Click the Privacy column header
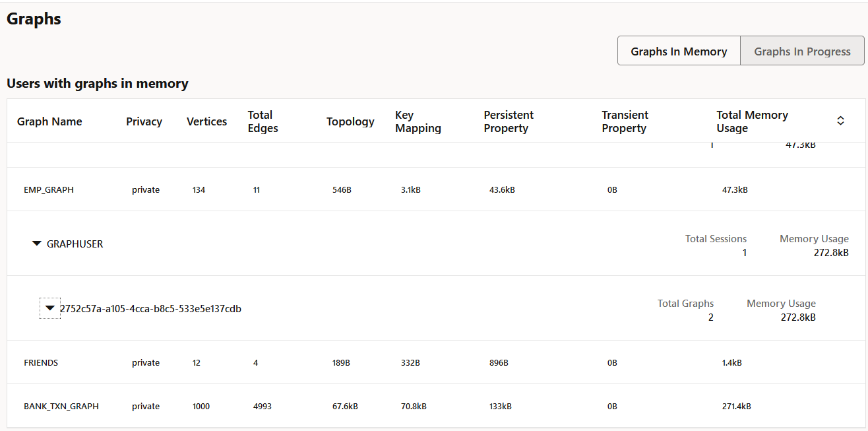Image resolution: width=868 pixels, height=431 pixels. tap(144, 121)
